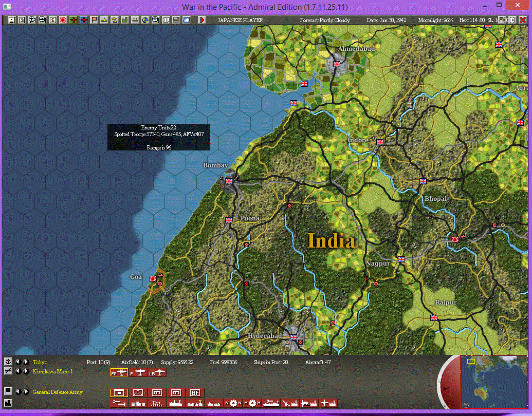Open Kimikawa Maru-1 unit link
Image resolution: width=532 pixels, height=416 pixels.
52,372
